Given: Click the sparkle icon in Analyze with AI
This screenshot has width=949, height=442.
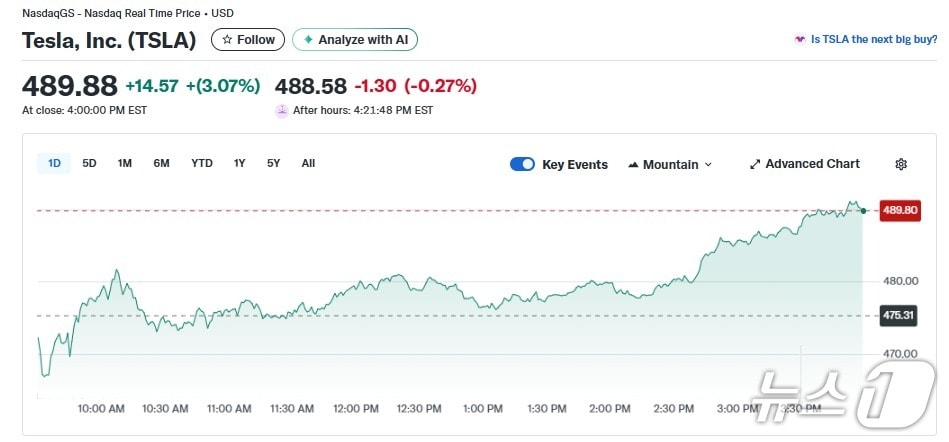Looking at the screenshot, I should [308, 40].
